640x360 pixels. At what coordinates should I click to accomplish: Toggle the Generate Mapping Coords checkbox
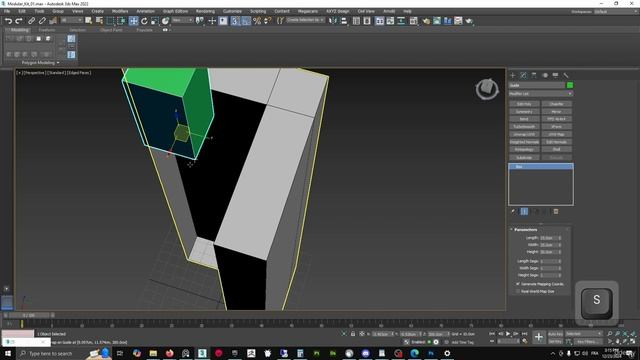(x=518, y=284)
